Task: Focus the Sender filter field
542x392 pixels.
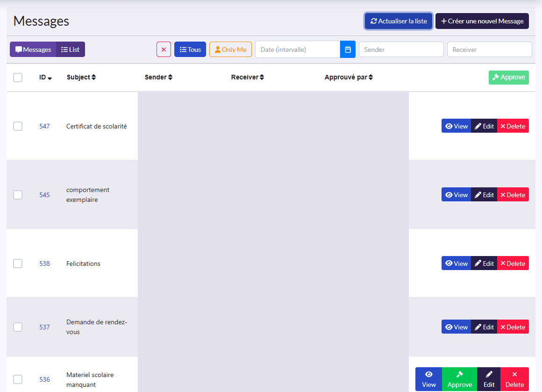Action: click(401, 50)
